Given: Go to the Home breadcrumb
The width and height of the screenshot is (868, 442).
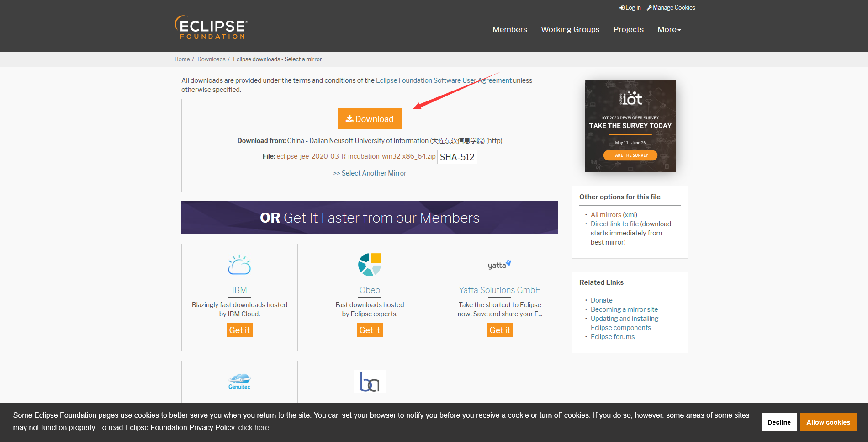Looking at the screenshot, I should [x=182, y=59].
